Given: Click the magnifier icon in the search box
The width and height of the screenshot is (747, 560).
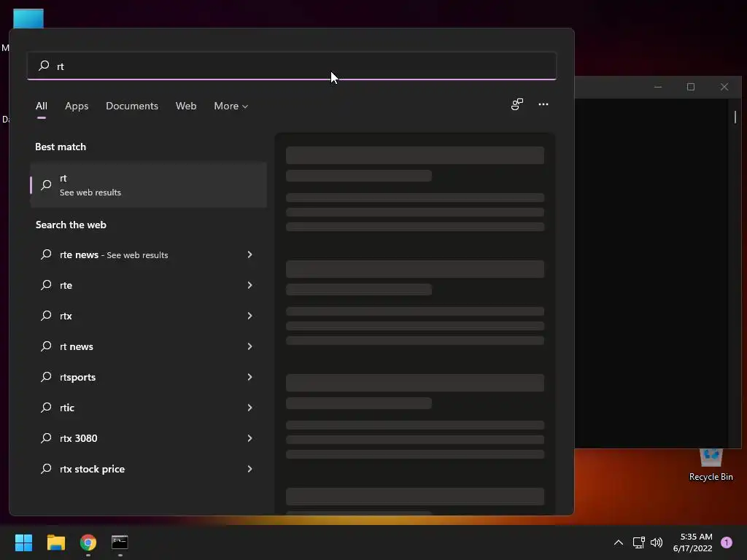Looking at the screenshot, I should coord(44,65).
